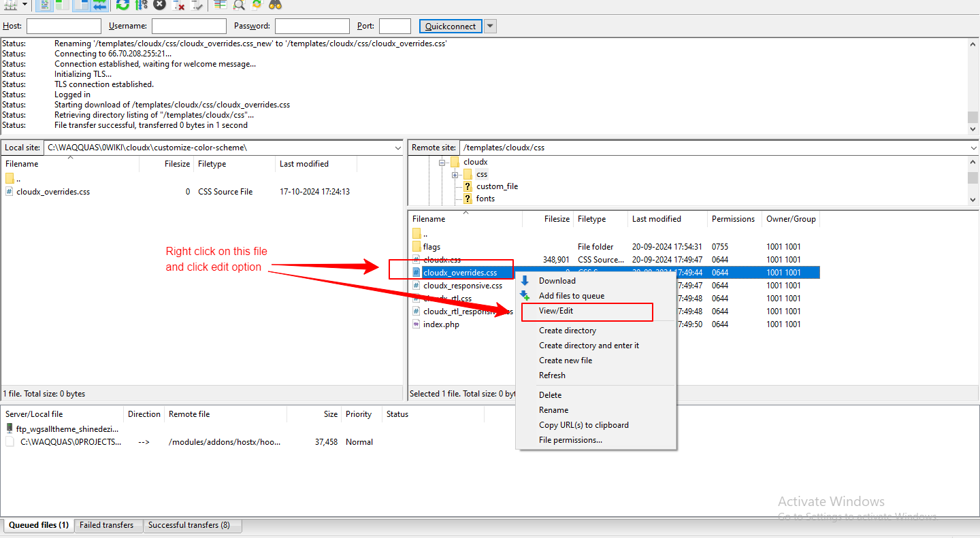980x538 pixels.
Task: Open the Quickconnect history dropdown arrow
Action: coord(490,27)
